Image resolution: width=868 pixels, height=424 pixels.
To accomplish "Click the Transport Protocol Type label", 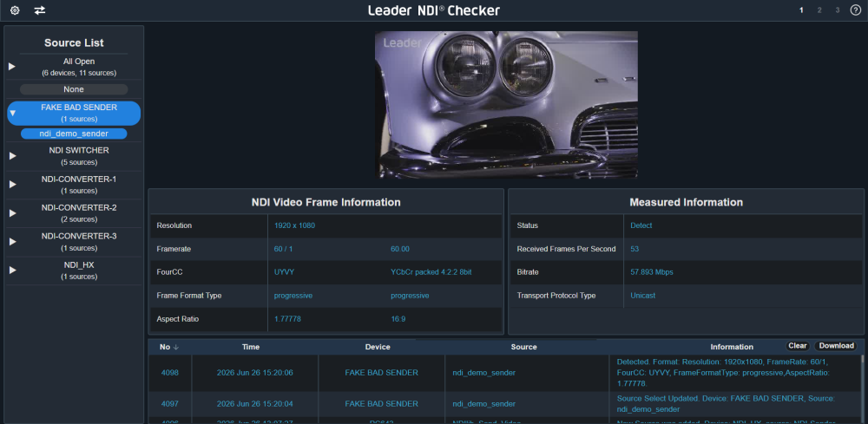I will coord(556,296).
